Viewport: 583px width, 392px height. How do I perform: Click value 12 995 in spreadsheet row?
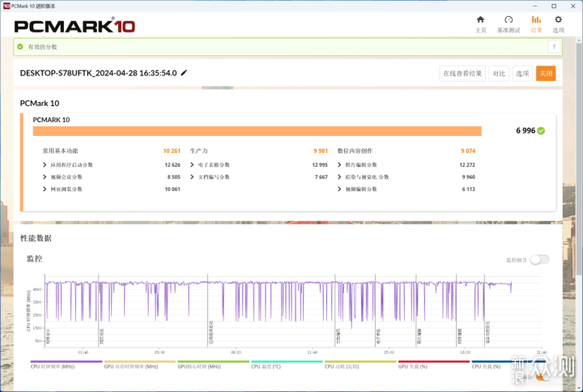pyautogui.click(x=320, y=164)
